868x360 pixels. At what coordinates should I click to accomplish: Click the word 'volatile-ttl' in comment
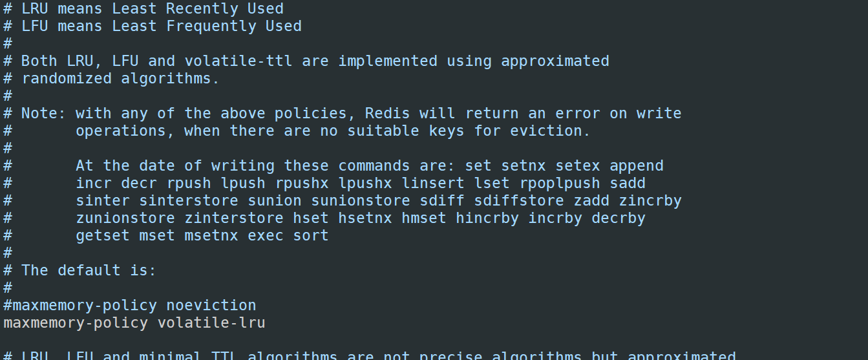tap(238, 61)
